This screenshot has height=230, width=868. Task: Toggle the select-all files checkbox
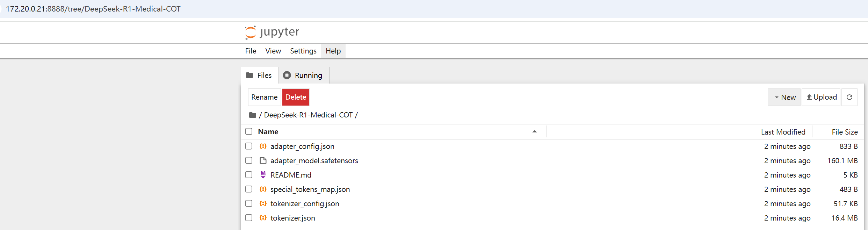tap(249, 131)
